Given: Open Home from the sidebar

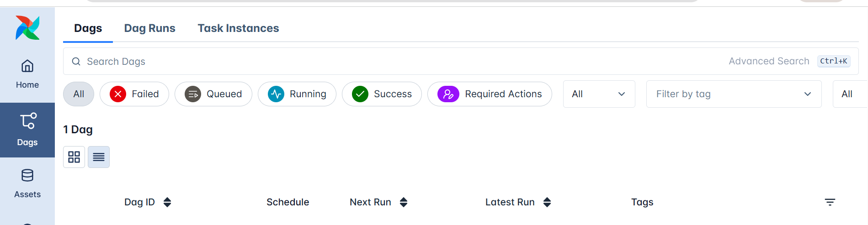Looking at the screenshot, I should [27, 74].
